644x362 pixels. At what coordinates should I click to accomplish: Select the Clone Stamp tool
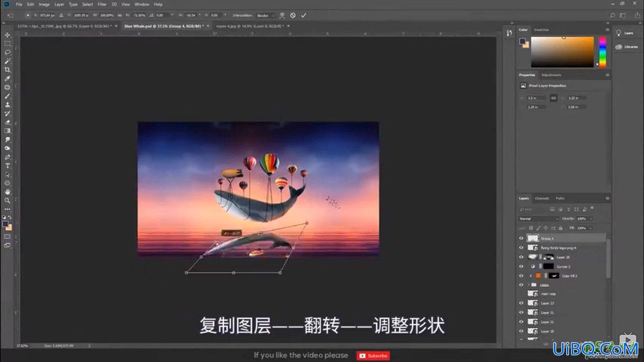(x=8, y=105)
